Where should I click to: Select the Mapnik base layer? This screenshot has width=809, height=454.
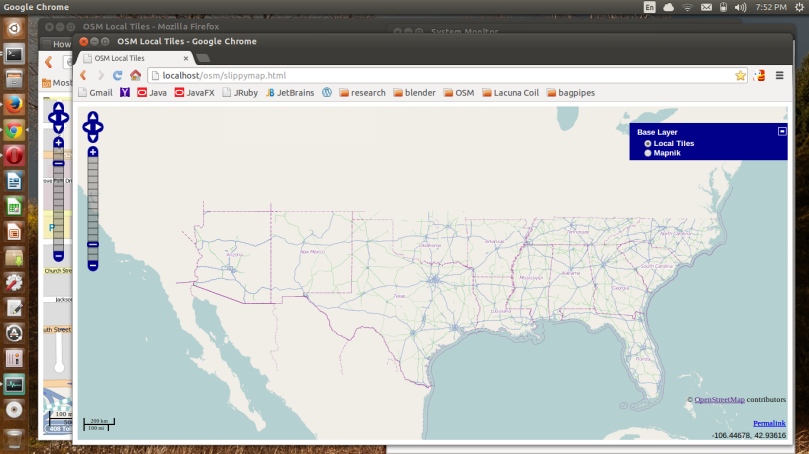coord(648,153)
